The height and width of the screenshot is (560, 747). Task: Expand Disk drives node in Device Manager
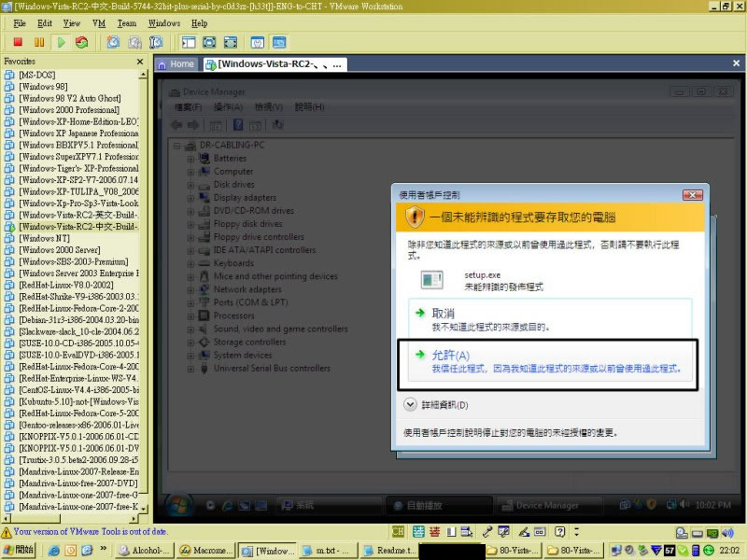pyautogui.click(x=190, y=185)
